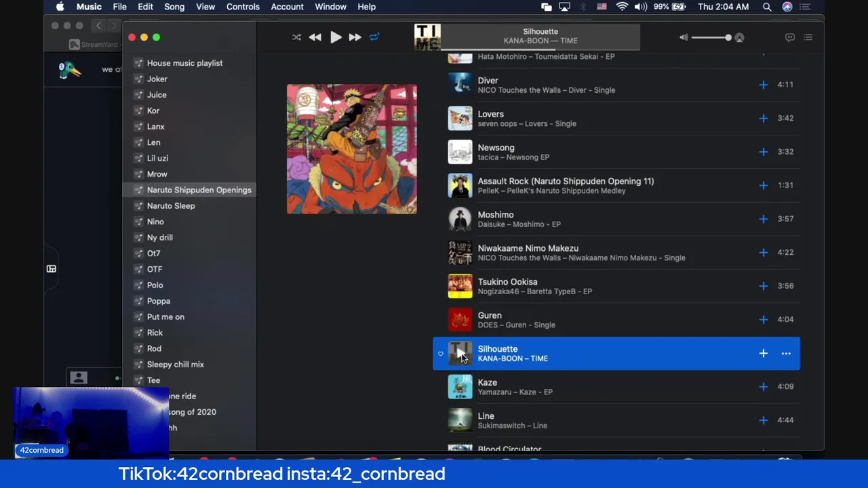
Task: Toggle repeat mode
Action: point(374,37)
